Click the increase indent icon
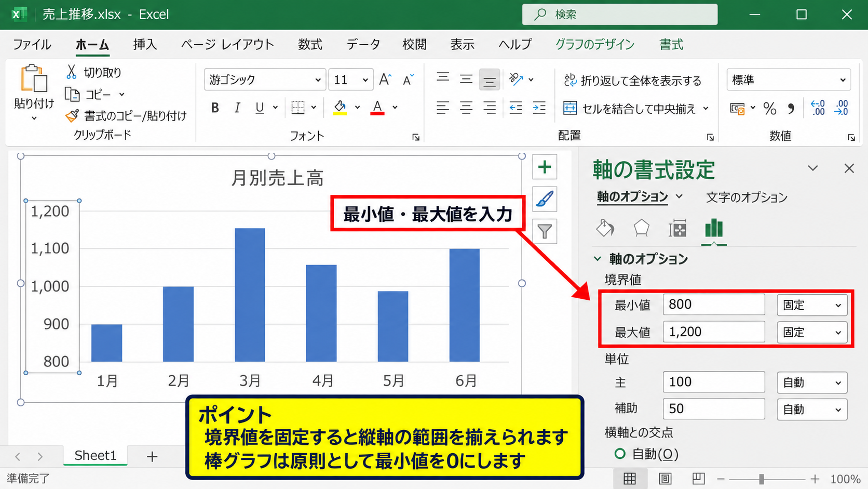Viewport: 868px width, 489px height. click(x=539, y=108)
